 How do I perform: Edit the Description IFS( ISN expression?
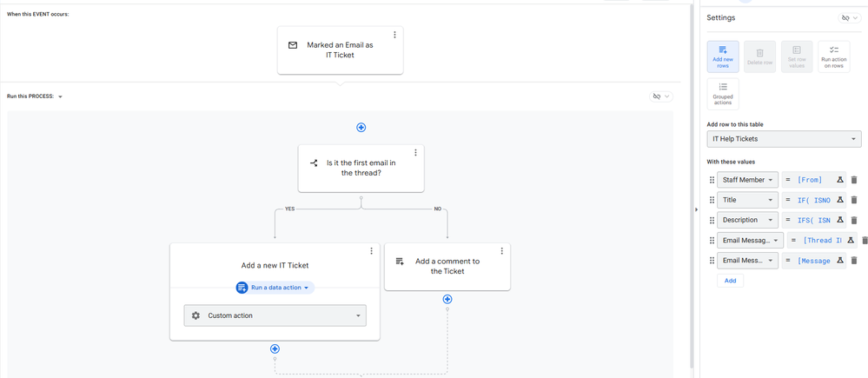[814, 220]
